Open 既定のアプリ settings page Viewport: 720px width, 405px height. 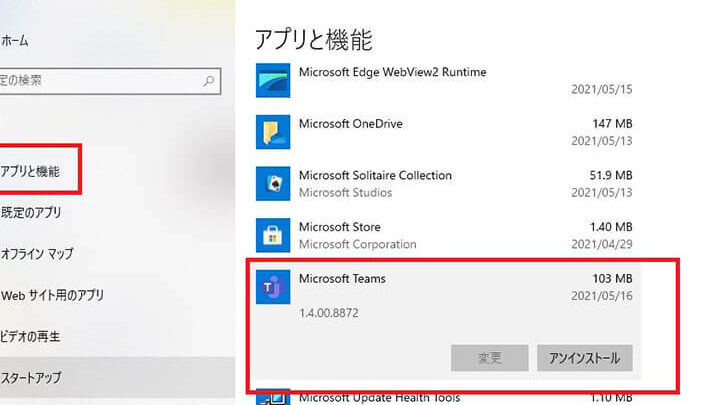[x=30, y=212]
